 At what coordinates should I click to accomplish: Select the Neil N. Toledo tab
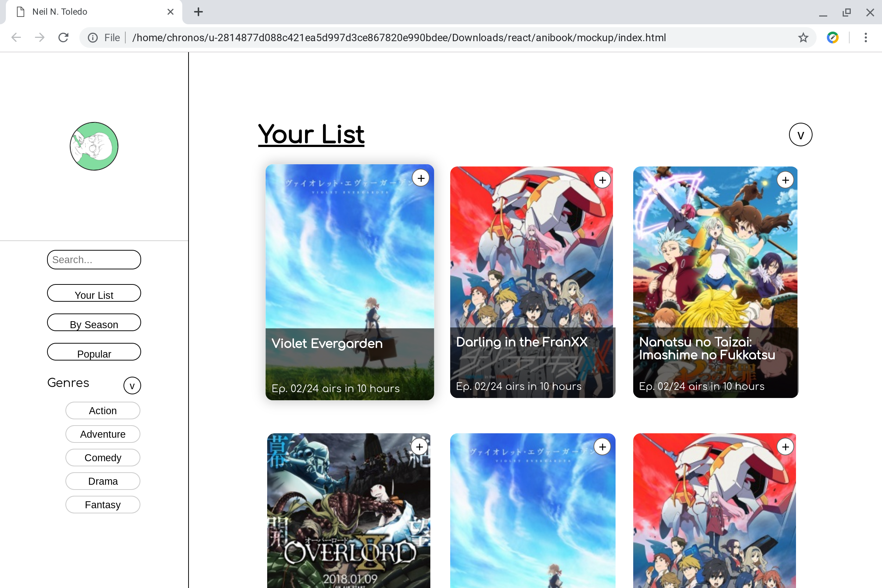pos(94,12)
